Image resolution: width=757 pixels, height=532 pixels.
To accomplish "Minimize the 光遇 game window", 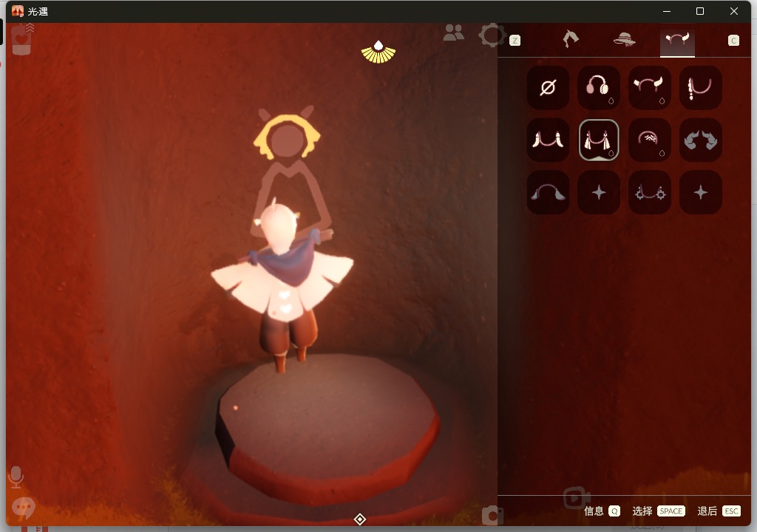I will 667,11.
